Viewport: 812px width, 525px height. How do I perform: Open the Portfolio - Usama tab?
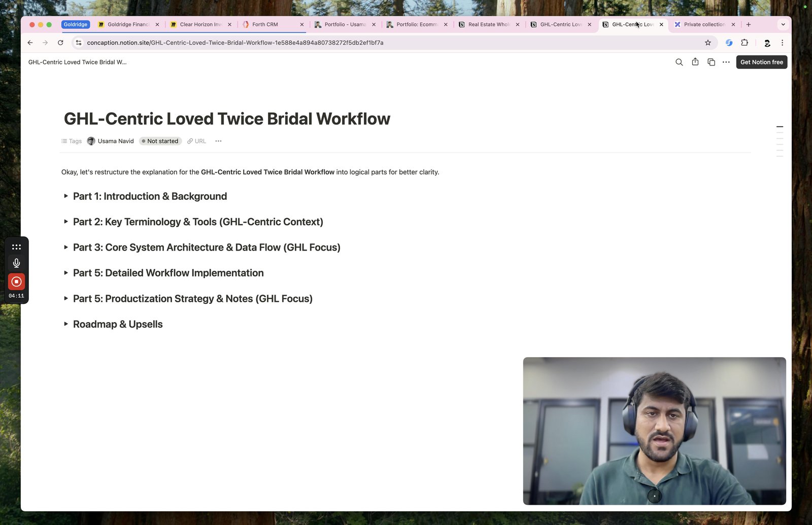(345, 24)
